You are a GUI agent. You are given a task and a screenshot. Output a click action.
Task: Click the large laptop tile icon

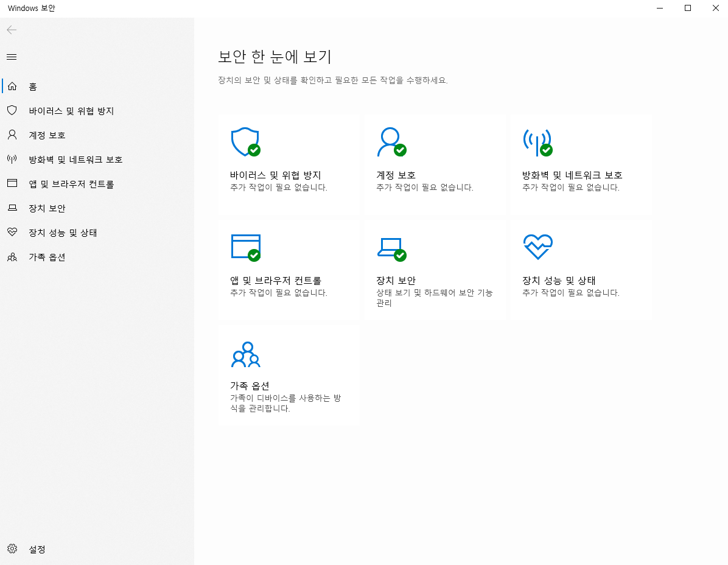click(391, 249)
